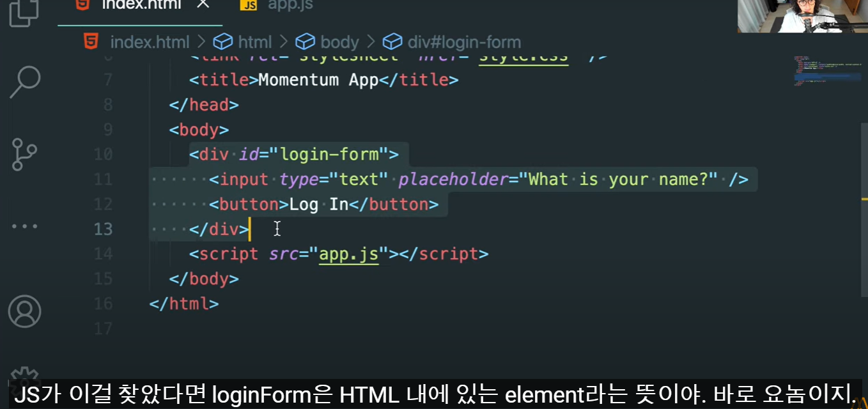This screenshot has height=409, width=868.
Task: Click the closing </head> tag
Action: (204, 105)
